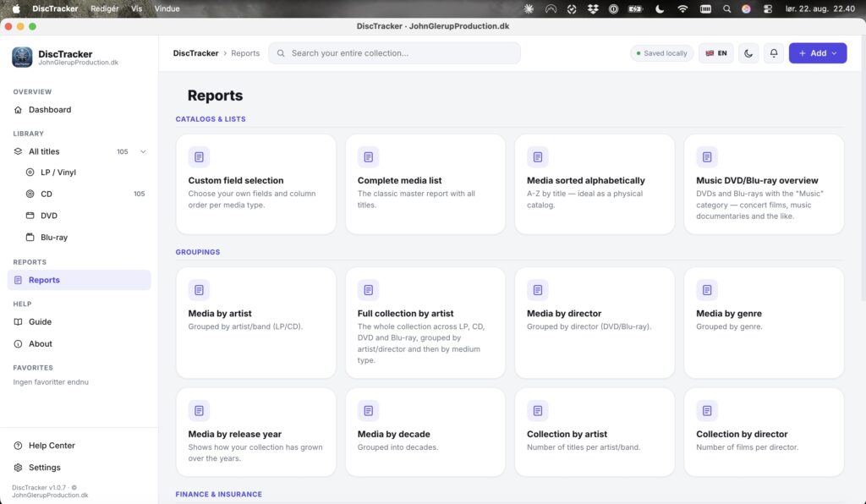The width and height of the screenshot is (866, 504).
Task: Open Spotlight search in menu bar
Action: pyautogui.click(x=726, y=8)
